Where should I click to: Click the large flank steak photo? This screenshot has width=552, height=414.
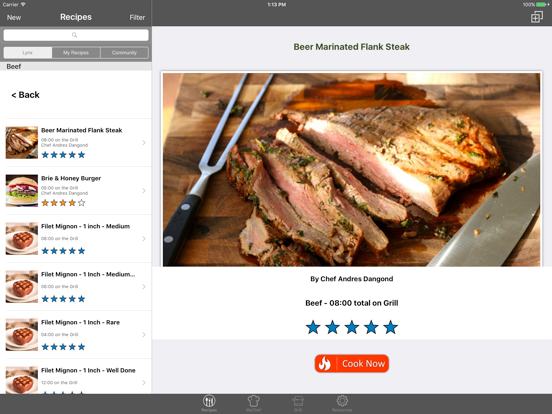pyautogui.click(x=351, y=169)
